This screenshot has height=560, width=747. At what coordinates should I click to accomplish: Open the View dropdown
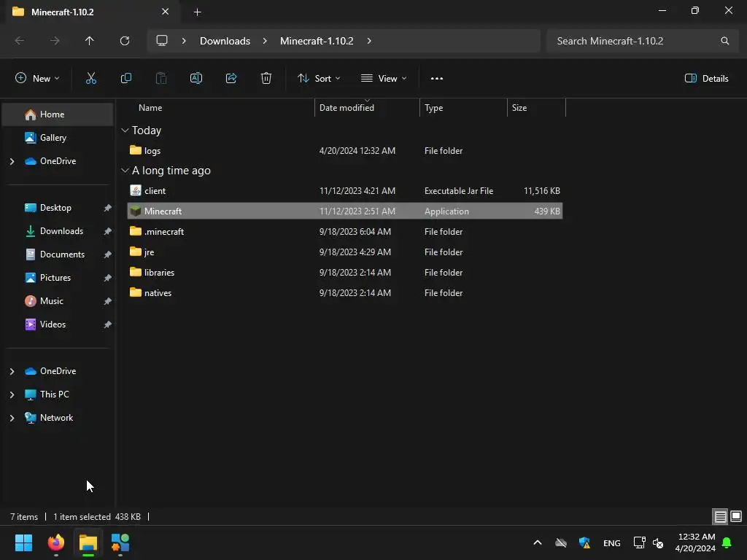[384, 79]
